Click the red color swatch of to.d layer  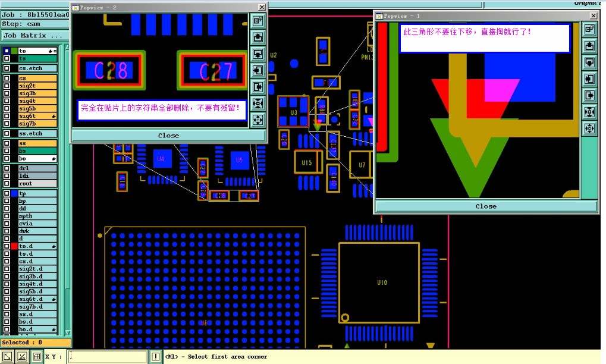tap(14, 246)
